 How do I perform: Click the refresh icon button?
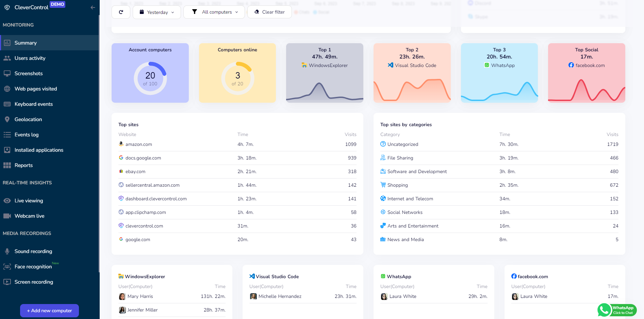pyautogui.click(x=121, y=12)
